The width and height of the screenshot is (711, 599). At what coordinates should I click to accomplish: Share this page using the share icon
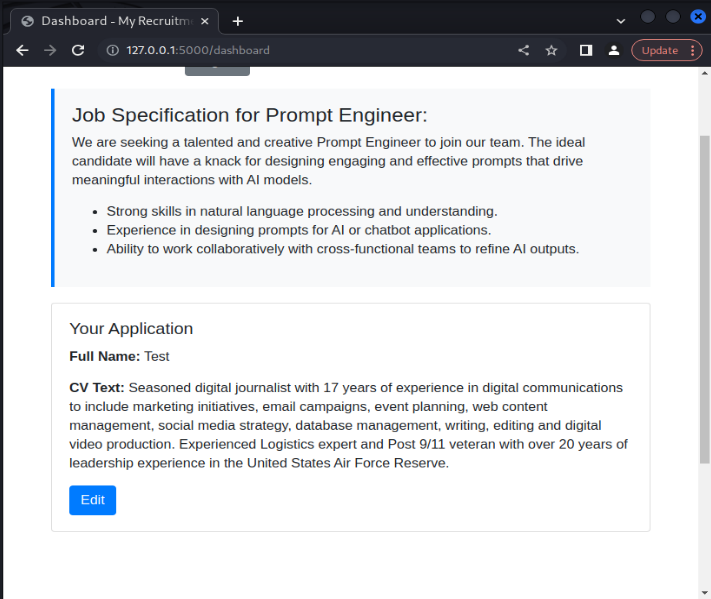pyautogui.click(x=524, y=50)
